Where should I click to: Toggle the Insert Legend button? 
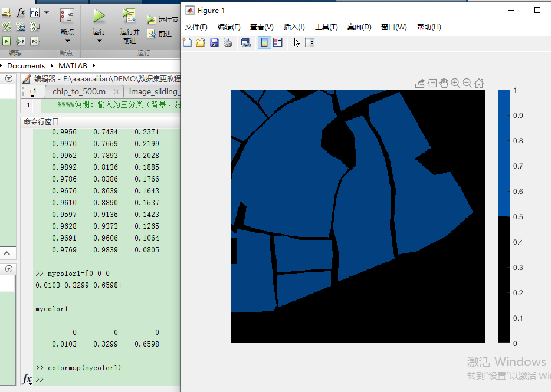tap(278, 43)
